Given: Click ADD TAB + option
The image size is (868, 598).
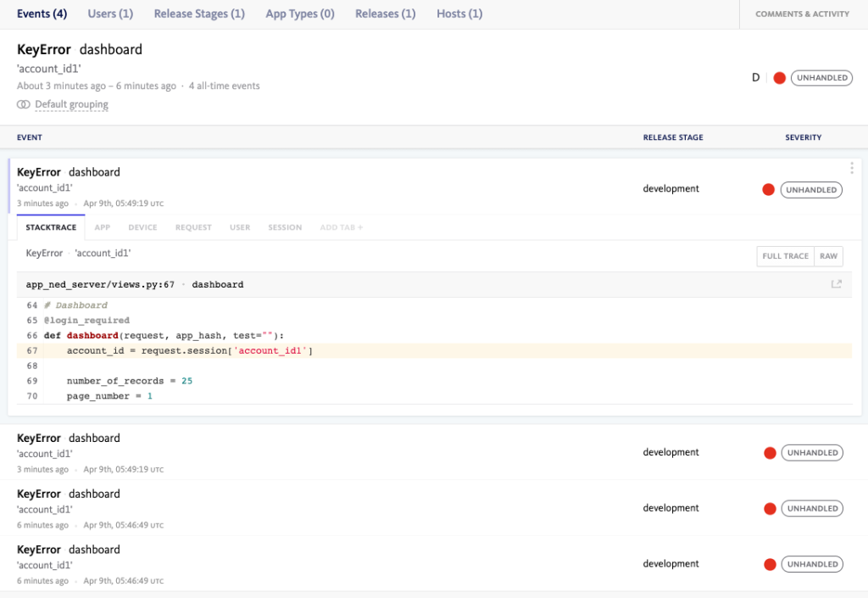Looking at the screenshot, I should [x=342, y=227].
